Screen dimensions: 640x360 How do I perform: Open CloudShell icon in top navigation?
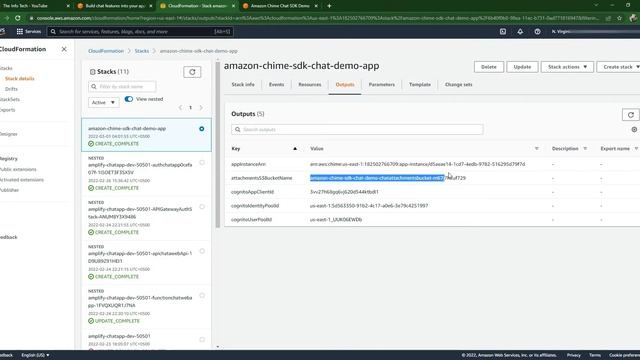point(503,31)
